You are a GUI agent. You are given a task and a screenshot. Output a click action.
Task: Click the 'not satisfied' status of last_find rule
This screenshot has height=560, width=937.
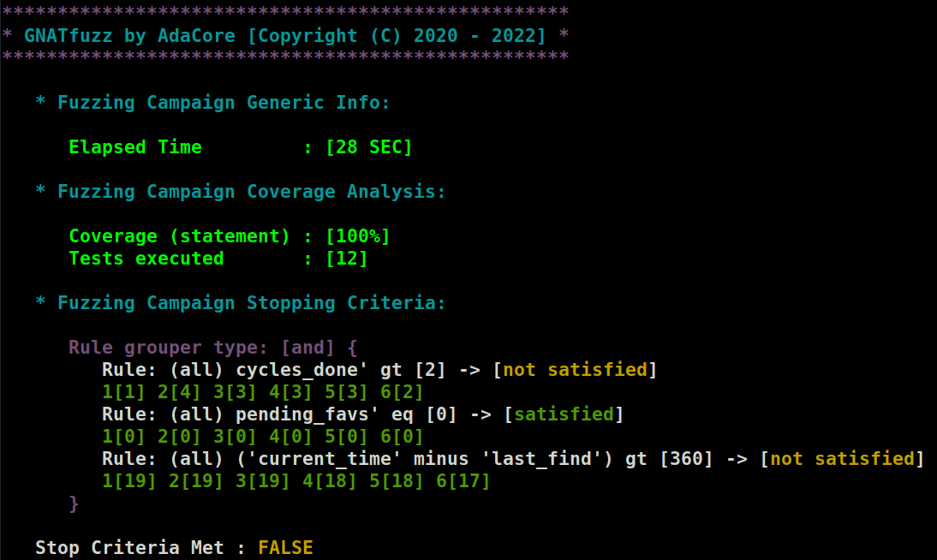tap(842, 459)
